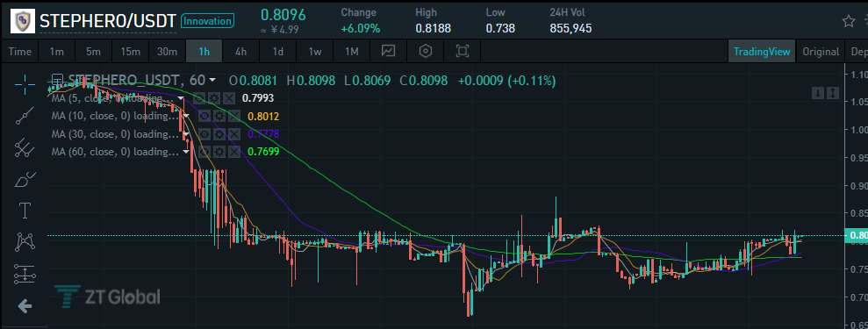Select the crosshair cursor tool
Screen dimensions: 868x329
click(25, 83)
